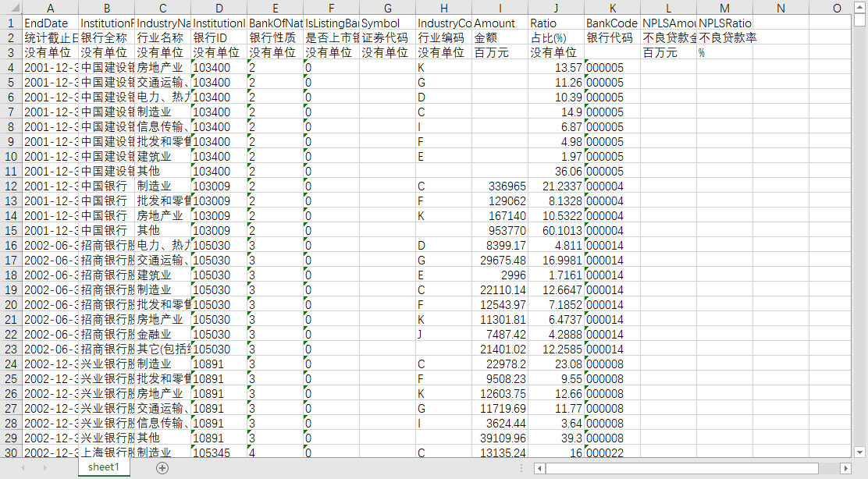Click the 中国银行 cell in row 12
The height and width of the screenshot is (479, 868).
(107, 186)
